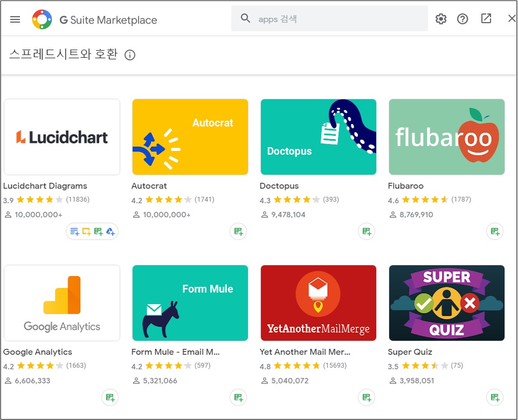Click Autocrat's Sheets add-on icon
The image size is (518, 420).
point(239,231)
